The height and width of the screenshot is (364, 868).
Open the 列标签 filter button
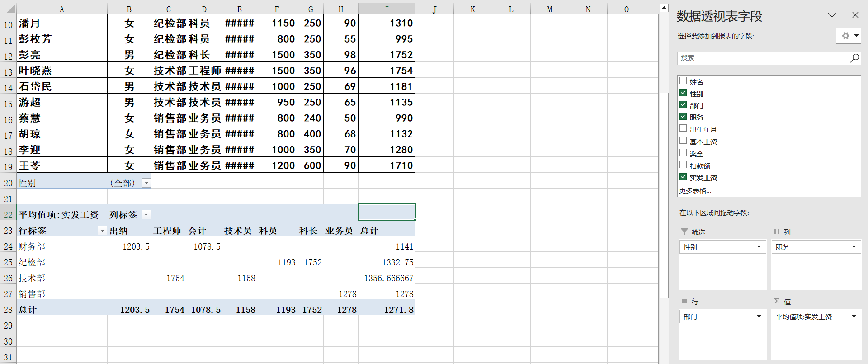coord(146,215)
